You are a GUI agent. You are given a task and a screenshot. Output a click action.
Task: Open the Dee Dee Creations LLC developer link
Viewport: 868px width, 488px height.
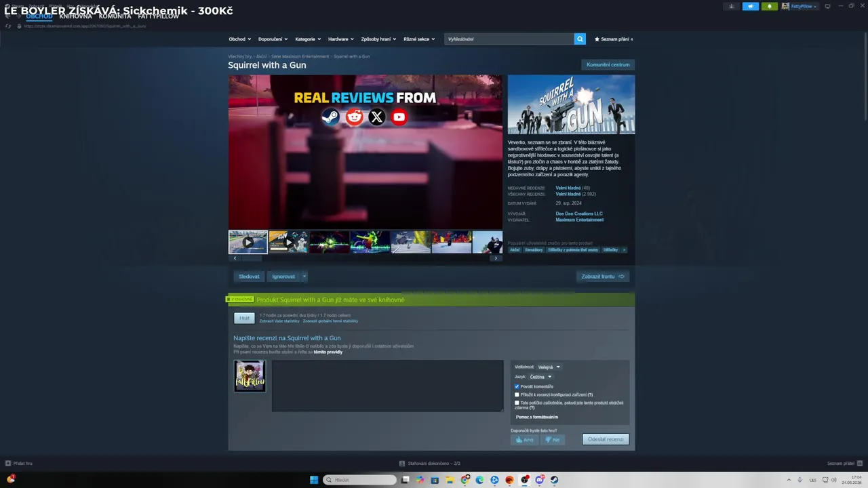point(579,213)
